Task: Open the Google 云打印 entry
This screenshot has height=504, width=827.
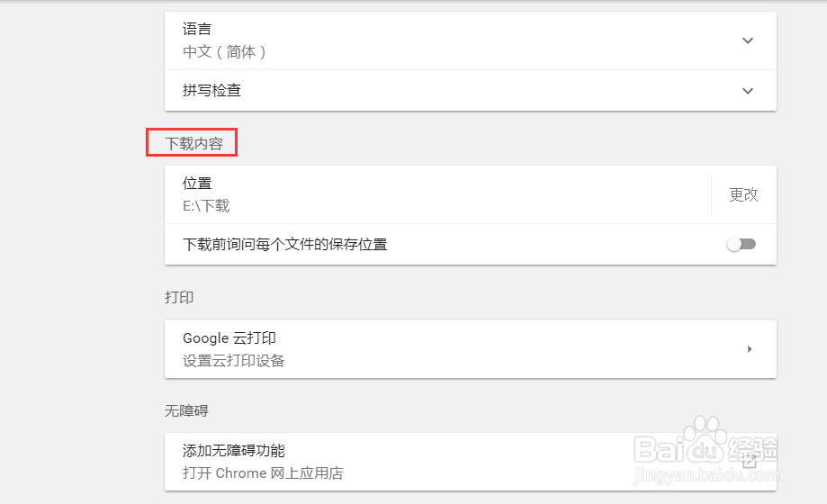Action: (x=229, y=339)
